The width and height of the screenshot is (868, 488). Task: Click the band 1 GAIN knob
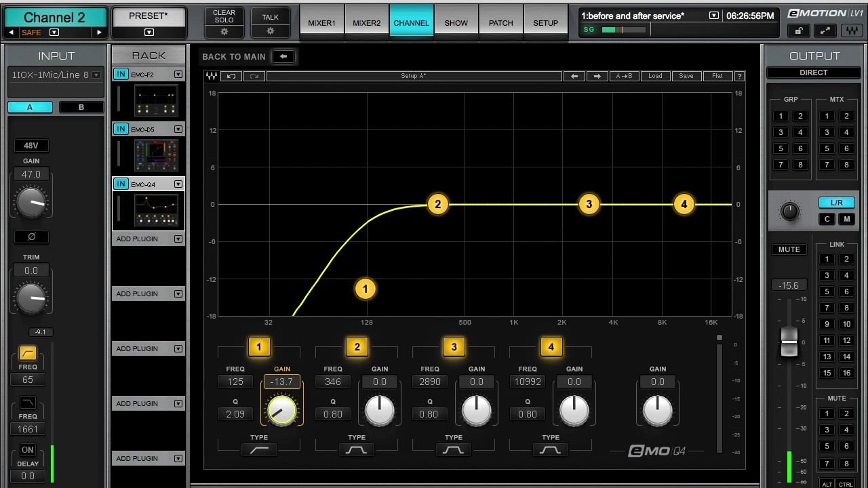[x=282, y=409]
